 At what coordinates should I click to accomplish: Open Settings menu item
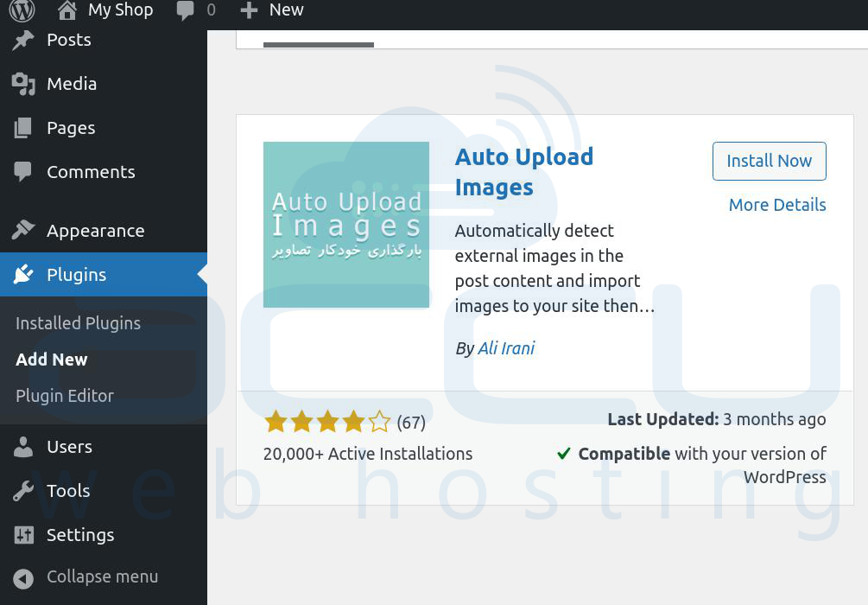pos(80,535)
